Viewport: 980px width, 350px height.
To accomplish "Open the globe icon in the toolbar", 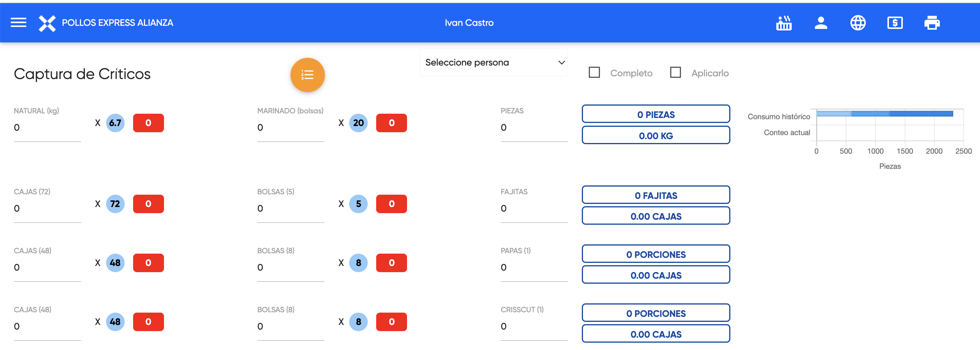I will [857, 23].
